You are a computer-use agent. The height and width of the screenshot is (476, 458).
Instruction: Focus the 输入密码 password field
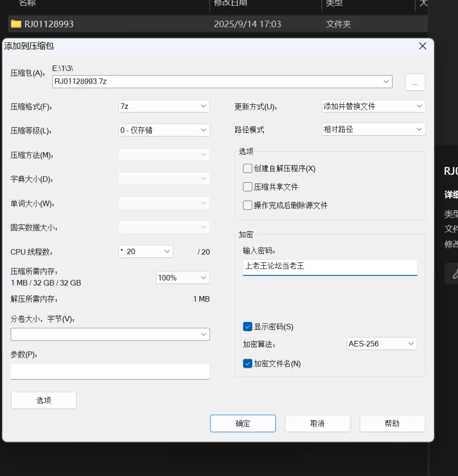330,267
